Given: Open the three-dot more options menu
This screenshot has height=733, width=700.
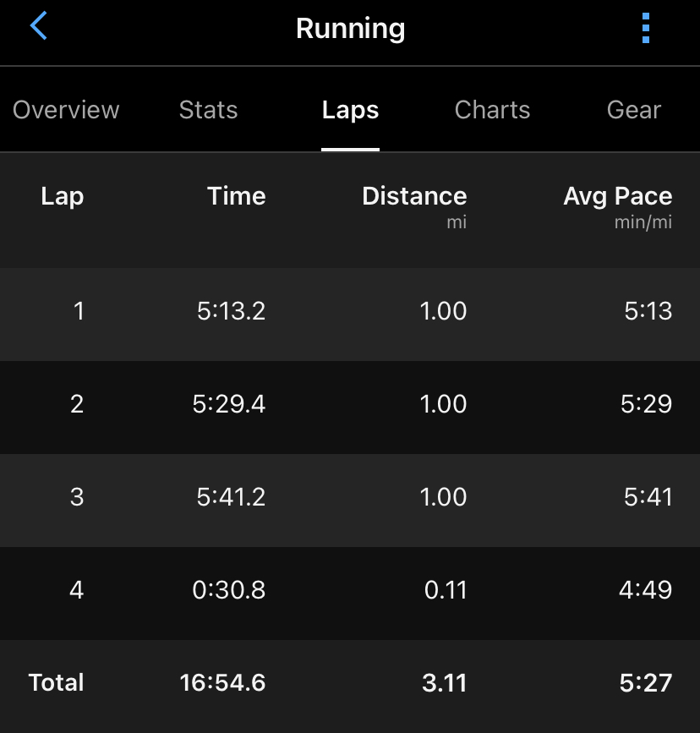Looking at the screenshot, I should pos(645,28).
